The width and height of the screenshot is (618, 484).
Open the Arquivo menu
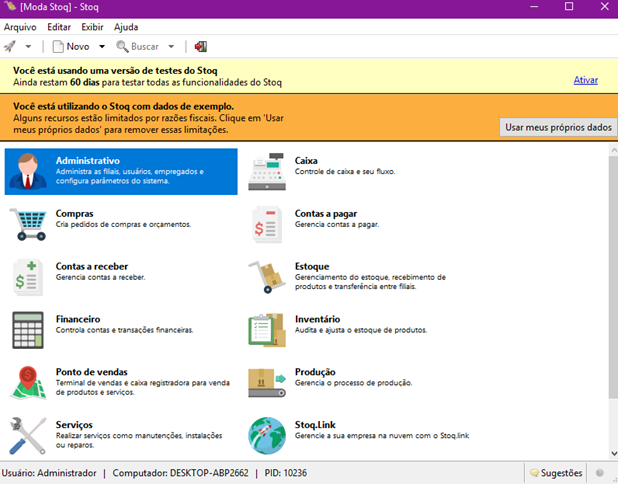click(20, 27)
